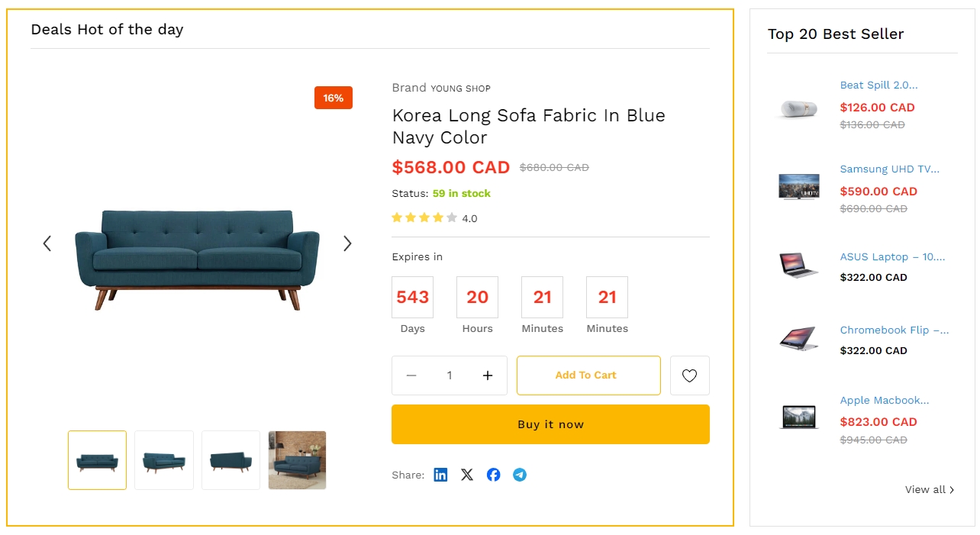
Task: Share product on Telegram
Action: (520, 475)
